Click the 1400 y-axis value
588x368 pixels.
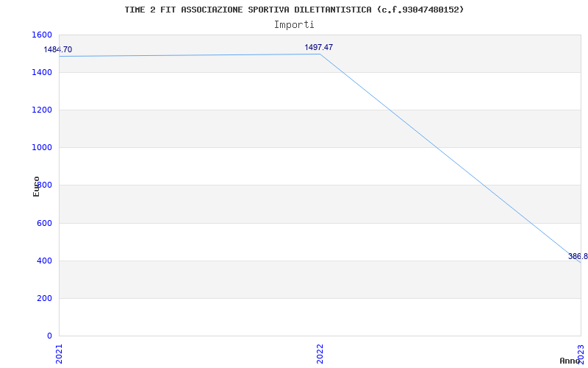tap(42, 72)
